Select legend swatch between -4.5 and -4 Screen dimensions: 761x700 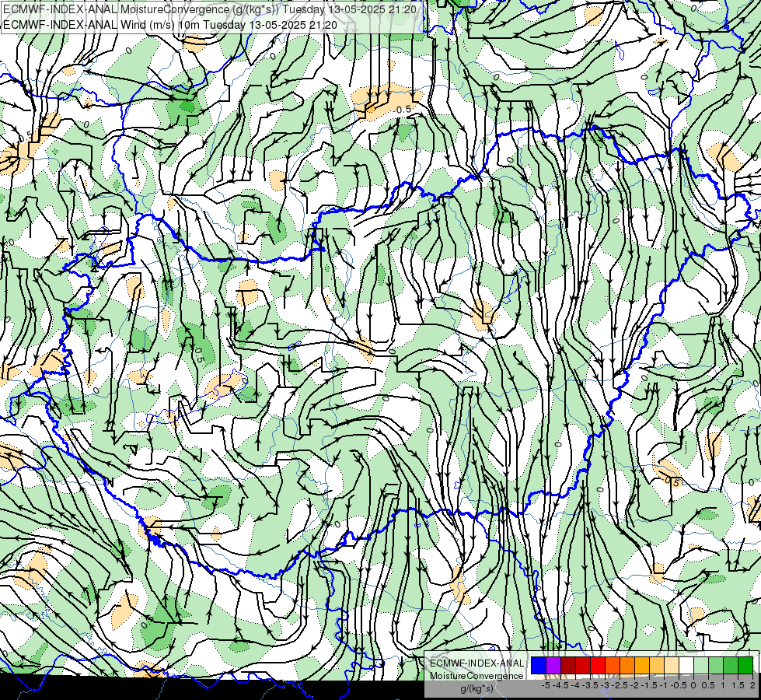[568, 666]
